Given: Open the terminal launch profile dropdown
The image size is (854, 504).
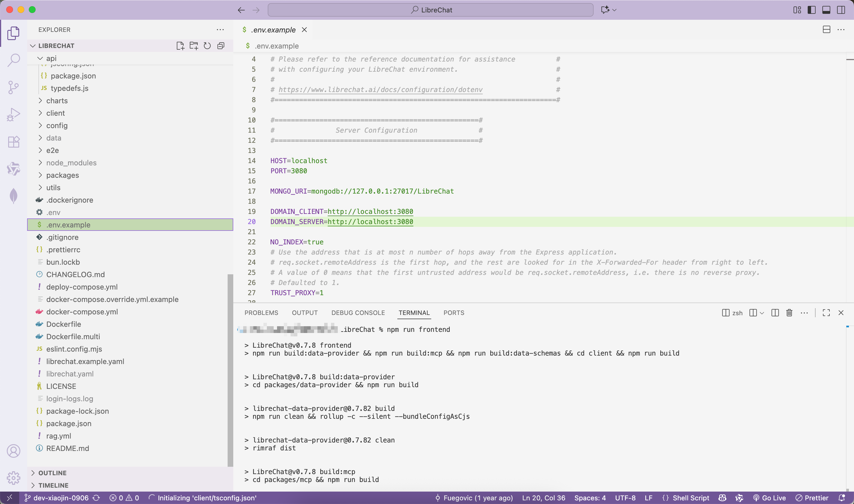Looking at the screenshot, I should (x=762, y=313).
